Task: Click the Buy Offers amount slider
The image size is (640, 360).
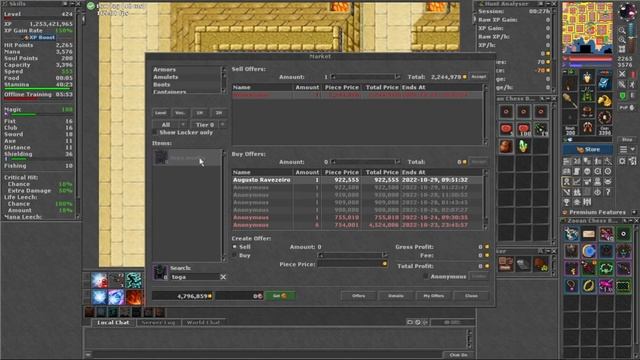Action: pos(365,162)
